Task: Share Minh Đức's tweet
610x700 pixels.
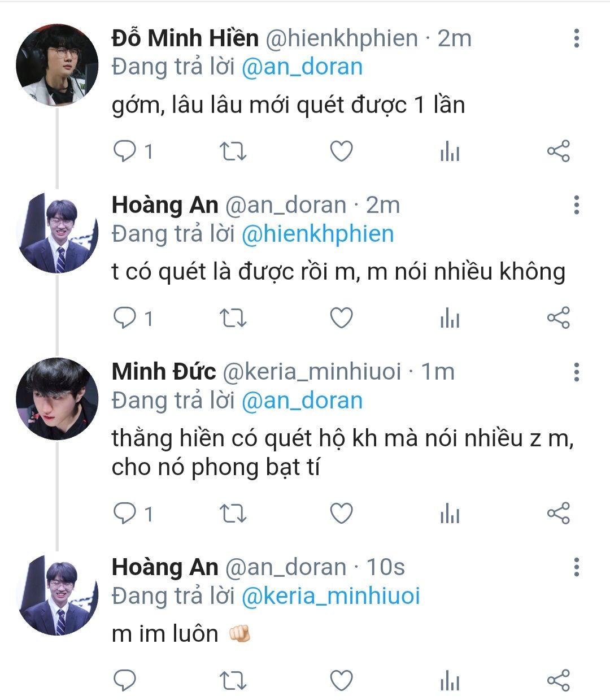Action: (x=558, y=514)
